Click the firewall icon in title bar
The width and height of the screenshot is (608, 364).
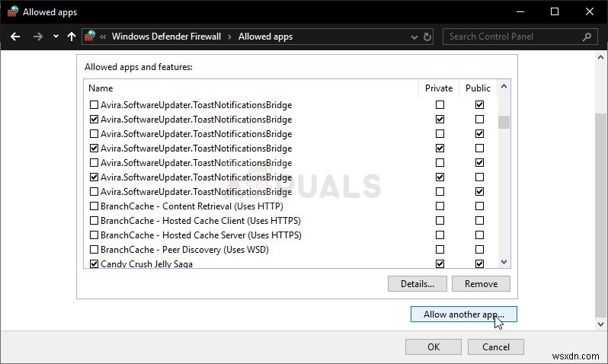[x=12, y=11]
